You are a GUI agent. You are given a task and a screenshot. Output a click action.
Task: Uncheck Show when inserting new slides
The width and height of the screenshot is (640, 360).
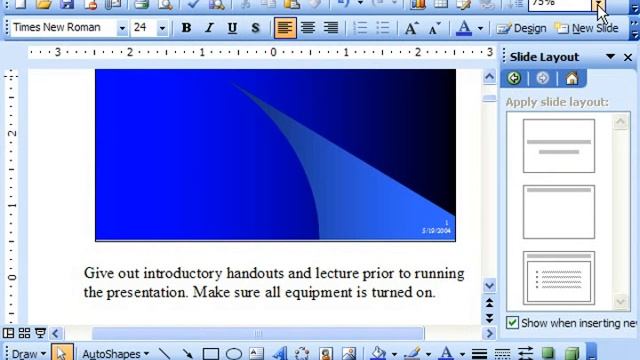point(512,322)
